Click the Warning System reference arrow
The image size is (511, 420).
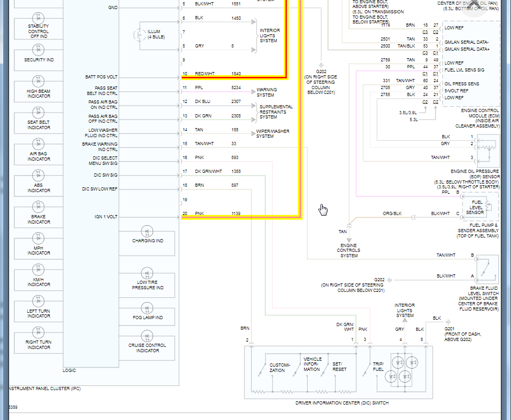[253, 92]
